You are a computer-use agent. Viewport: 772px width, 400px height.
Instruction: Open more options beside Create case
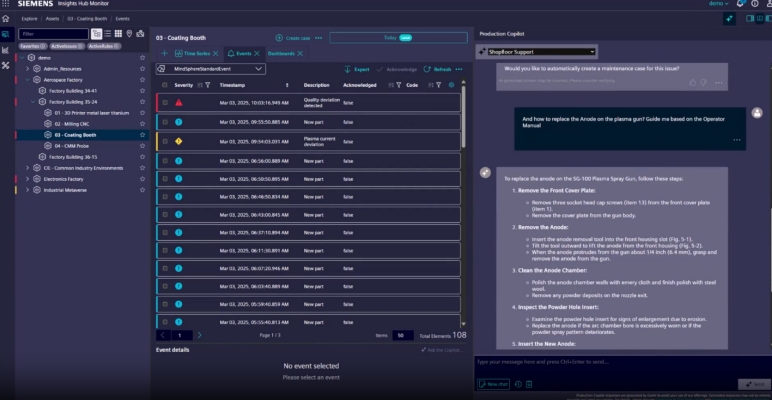click(319, 38)
